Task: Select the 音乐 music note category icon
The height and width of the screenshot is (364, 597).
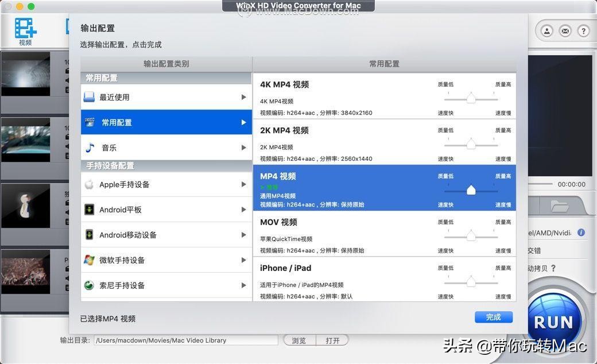Action: pyautogui.click(x=90, y=148)
